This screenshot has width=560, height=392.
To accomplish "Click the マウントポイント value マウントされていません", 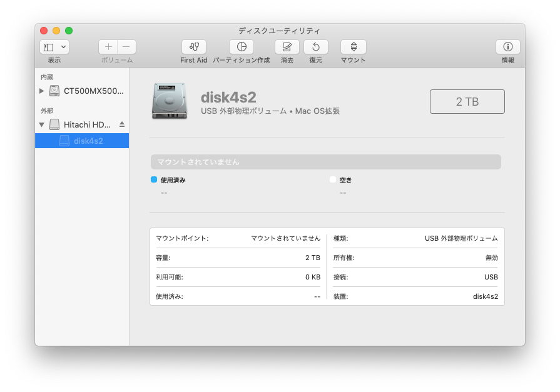I will click(286, 238).
